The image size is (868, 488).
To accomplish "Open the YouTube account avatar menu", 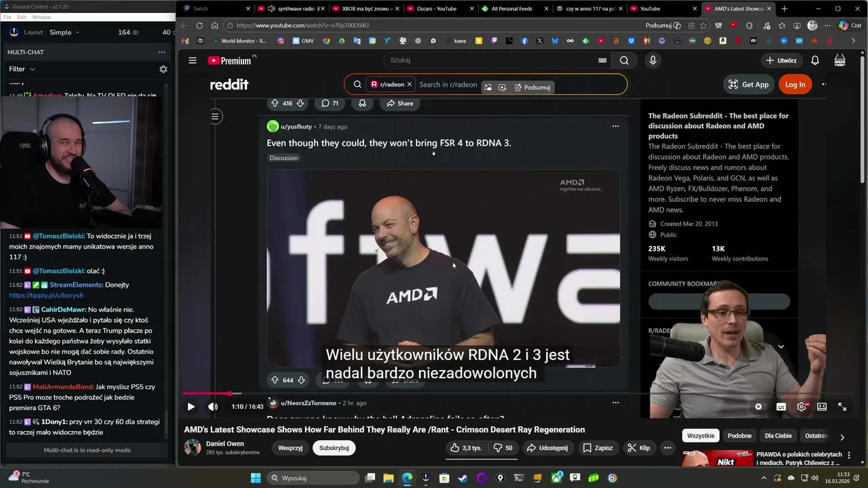I will click(840, 60).
